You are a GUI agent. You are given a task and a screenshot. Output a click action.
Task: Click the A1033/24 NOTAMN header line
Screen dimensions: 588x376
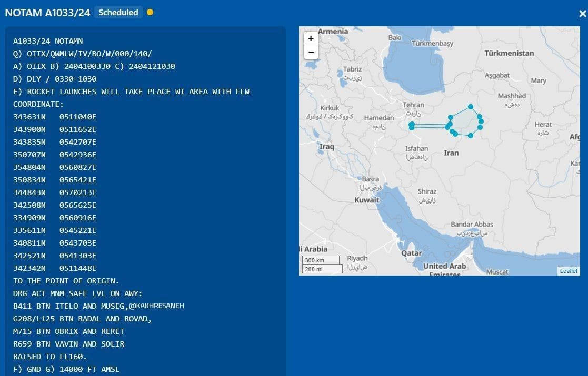coord(48,41)
